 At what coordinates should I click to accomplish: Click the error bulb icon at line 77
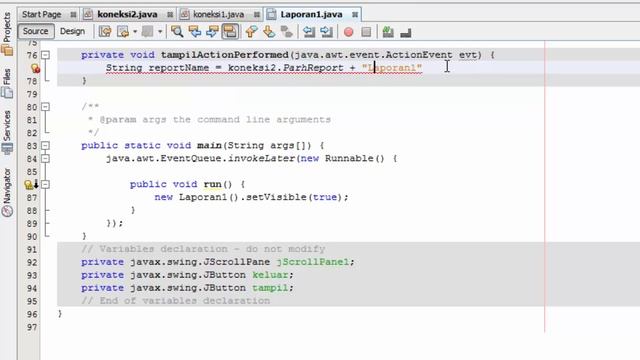pos(35,68)
